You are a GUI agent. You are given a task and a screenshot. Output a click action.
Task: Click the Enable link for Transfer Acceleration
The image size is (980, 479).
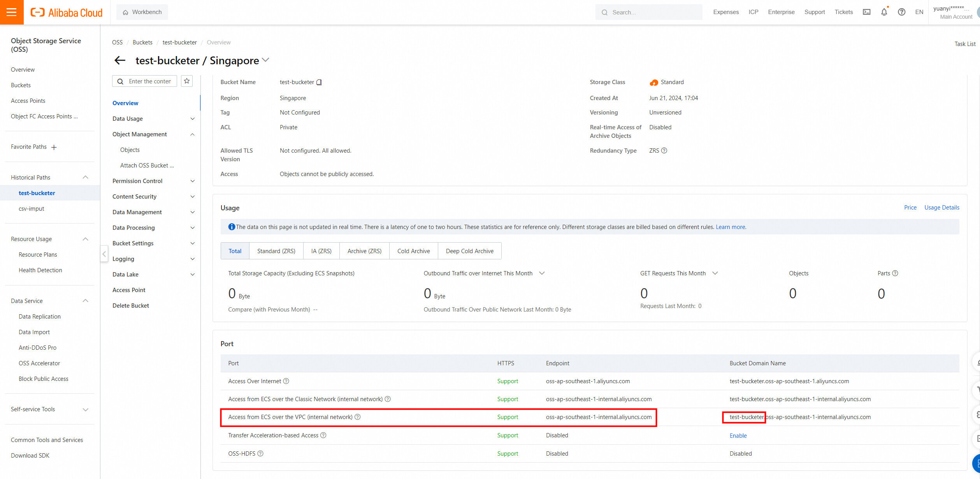738,436
